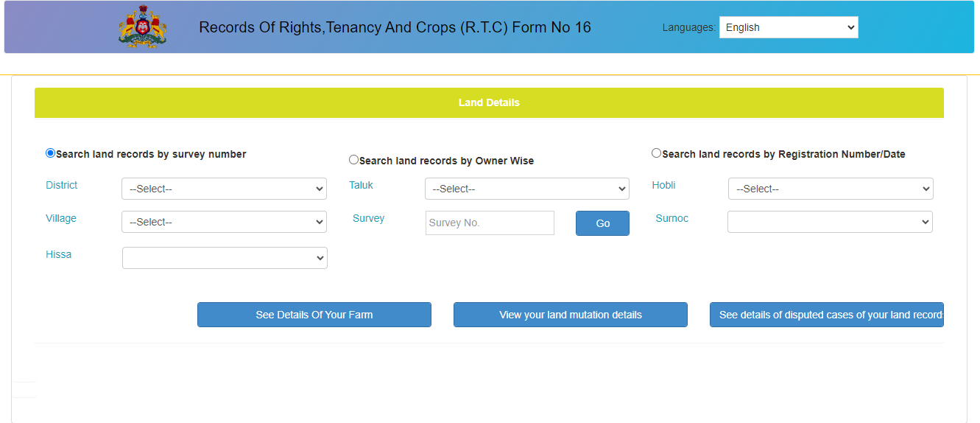The width and height of the screenshot is (980, 423).
Task: Click See Details Of Your Farm button
Action: pos(314,315)
